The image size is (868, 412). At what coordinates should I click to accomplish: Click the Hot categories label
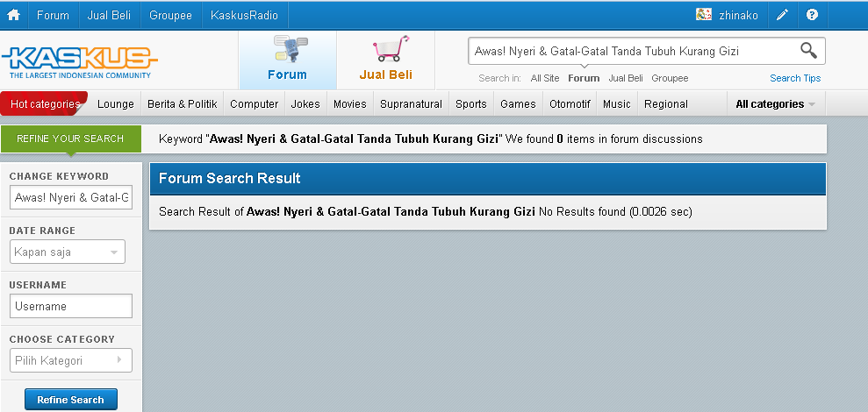pyautogui.click(x=45, y=104)
